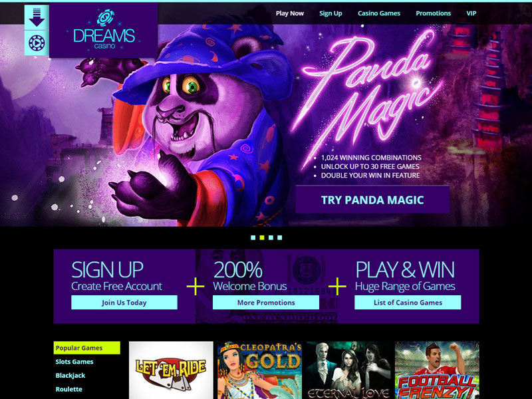Open the VIP navigation link
This screenshot has height=399, width=532.
click(471, 13)
